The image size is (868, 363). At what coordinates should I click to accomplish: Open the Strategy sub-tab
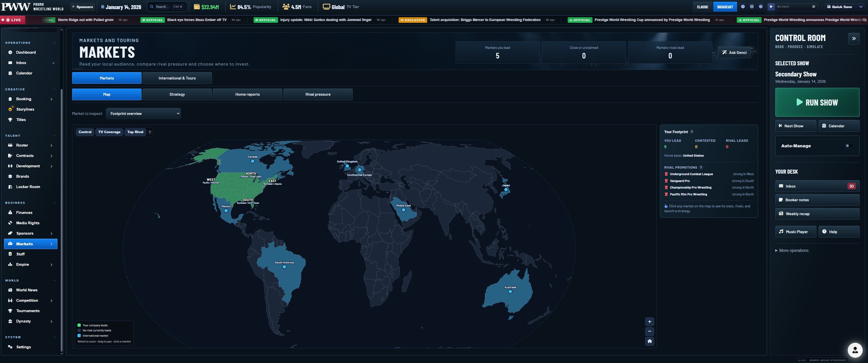(x=177, y=94)
